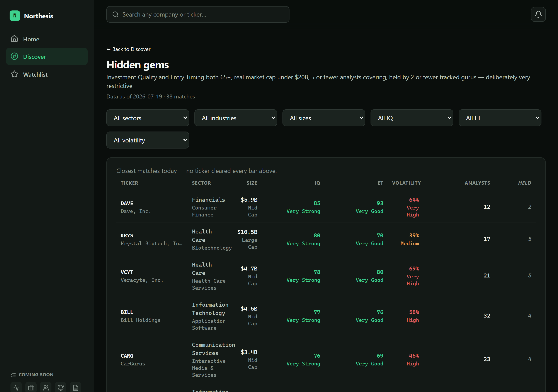Sort by the VOLATILITY column header
Screen dimensions: 558x392
click(406, 183)
